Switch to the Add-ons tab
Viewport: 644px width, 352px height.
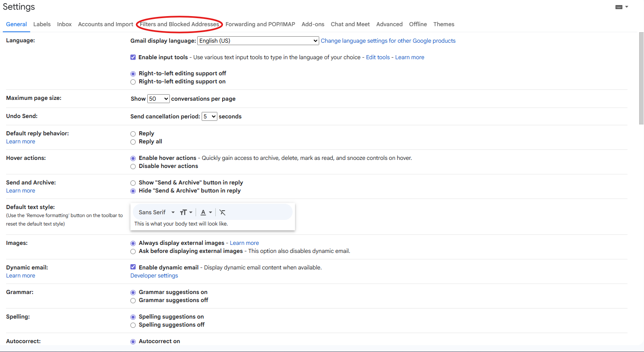pyautogui.click(x=313, y=24)
